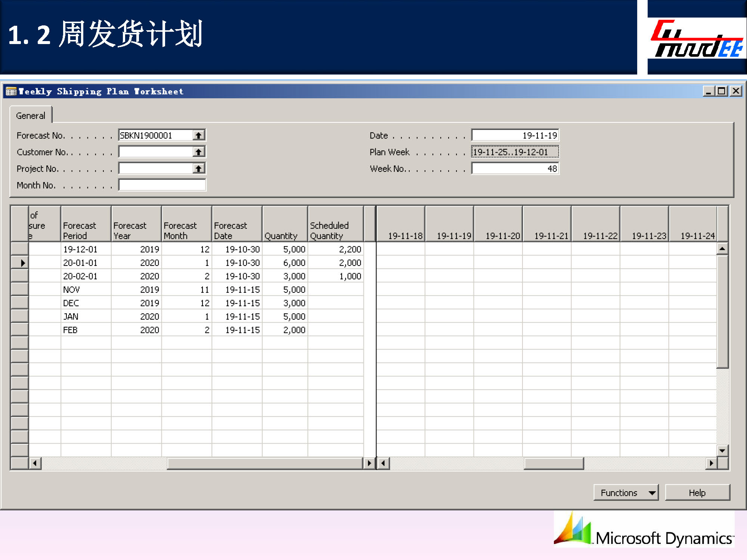
Task: Click the Week No. field showing 48
Action: [x=515, y=169]
